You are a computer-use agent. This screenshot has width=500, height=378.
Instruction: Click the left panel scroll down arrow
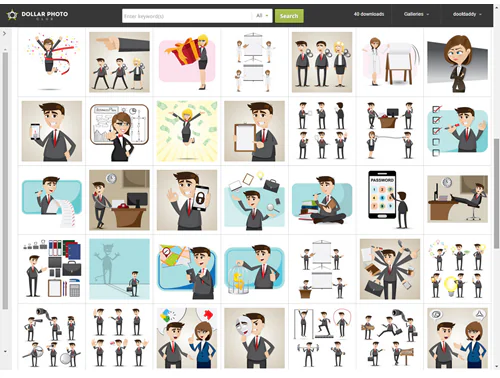(5, 351)
